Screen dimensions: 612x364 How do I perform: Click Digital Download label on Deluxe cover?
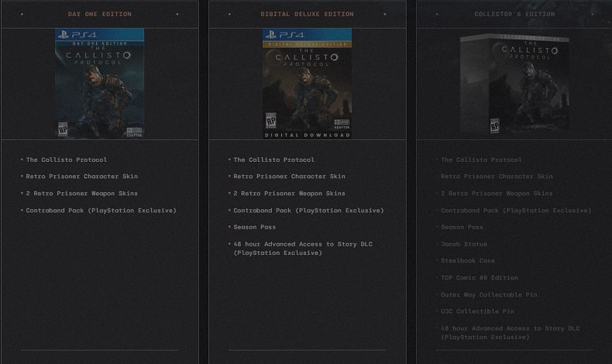click(x=307, y=135)
